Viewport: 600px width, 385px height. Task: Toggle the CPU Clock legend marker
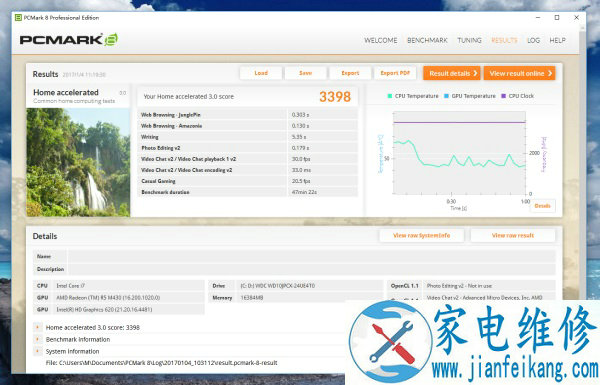pyautogui.click(x=504, y=96)
